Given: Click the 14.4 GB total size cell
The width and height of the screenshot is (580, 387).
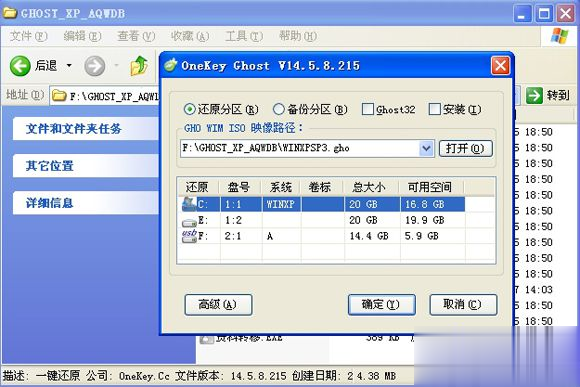Looking at the screenshot, I should pyautogui.click(x=369, y=236).
